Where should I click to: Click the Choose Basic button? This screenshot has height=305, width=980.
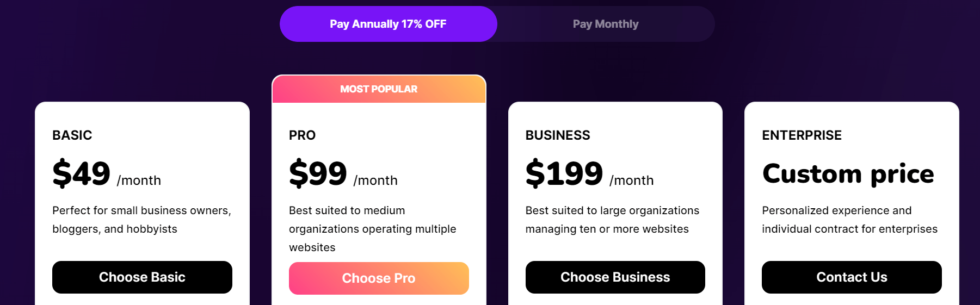click(142, 277)
